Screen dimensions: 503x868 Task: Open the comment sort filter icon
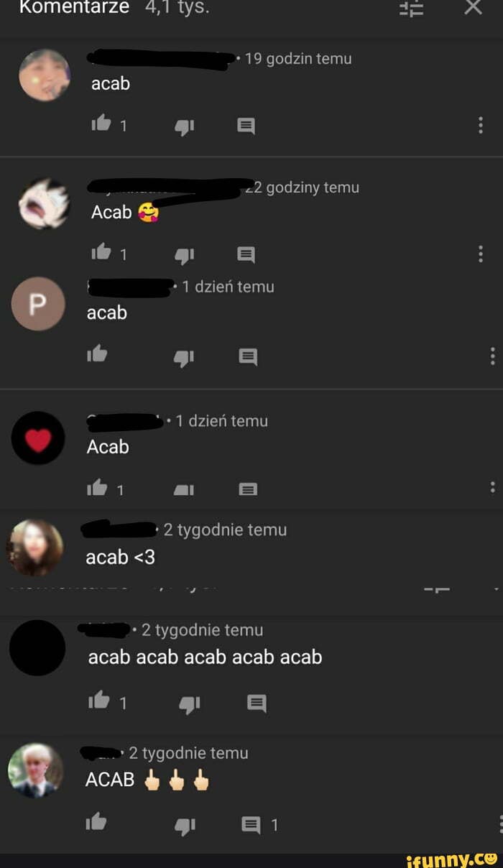click(412, 8)
